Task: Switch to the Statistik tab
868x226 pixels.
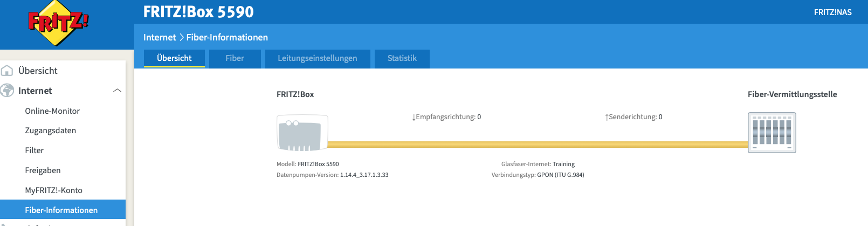Action: pyautogui.click(x=402, y=58)
